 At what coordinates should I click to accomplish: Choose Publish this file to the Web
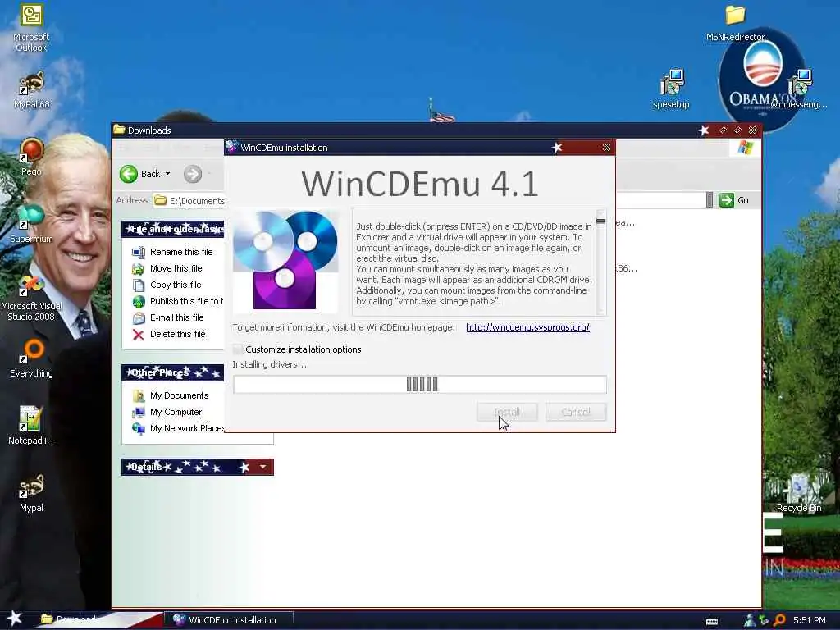tap(178, 301)
